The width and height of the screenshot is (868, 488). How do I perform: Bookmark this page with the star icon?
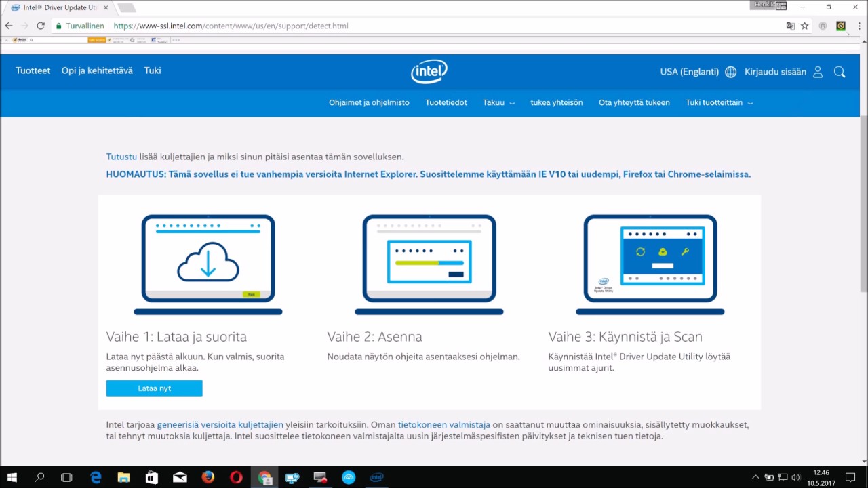[x=805, y=26]
